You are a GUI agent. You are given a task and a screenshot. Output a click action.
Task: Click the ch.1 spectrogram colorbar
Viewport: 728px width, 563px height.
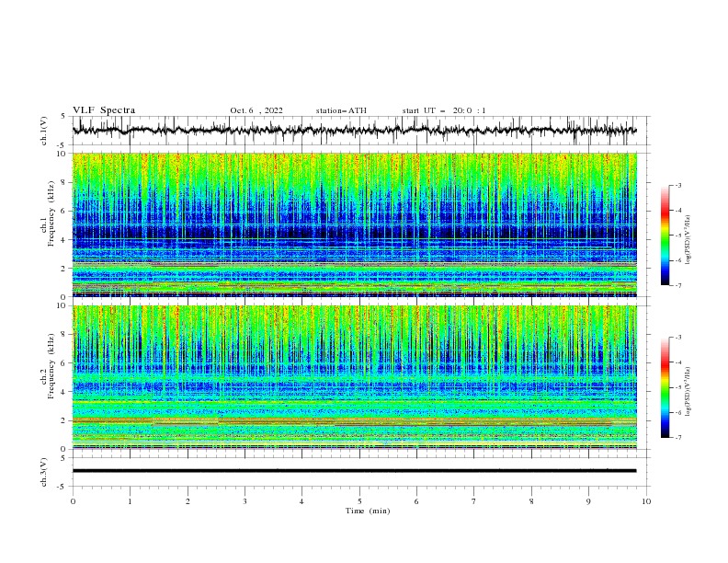click(x=665, y=236)
